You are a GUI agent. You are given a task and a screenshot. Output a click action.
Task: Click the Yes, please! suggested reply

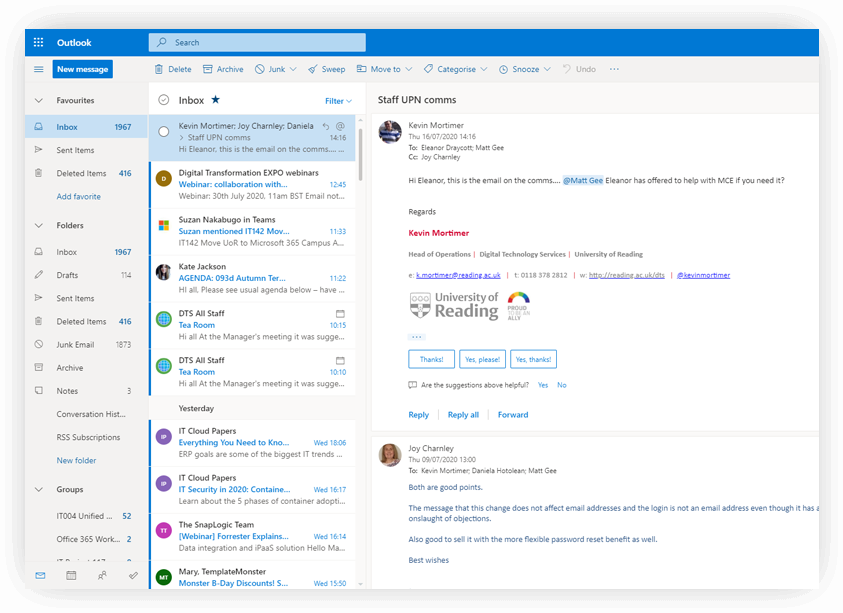tap(482, 359)
